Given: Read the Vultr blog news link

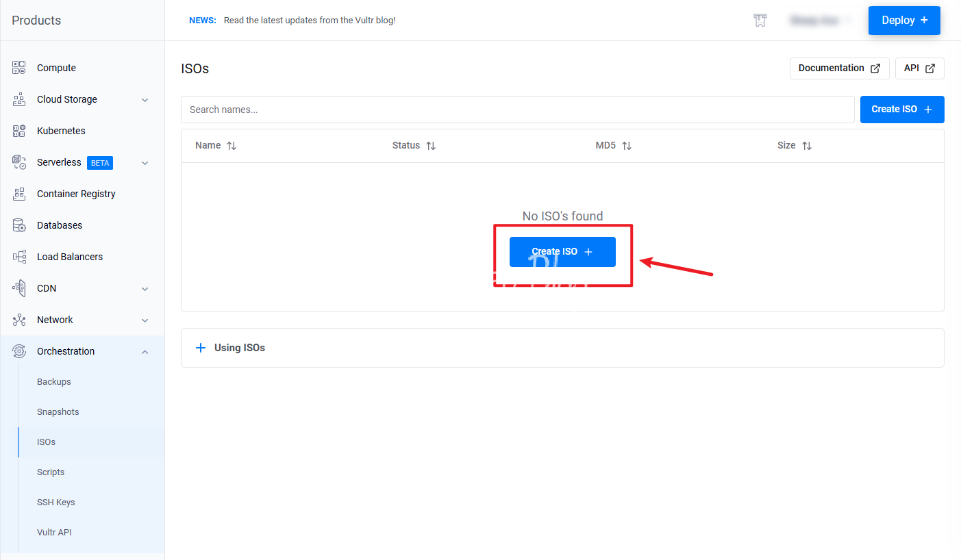Looking at the screenshot, I should [310, 21].
